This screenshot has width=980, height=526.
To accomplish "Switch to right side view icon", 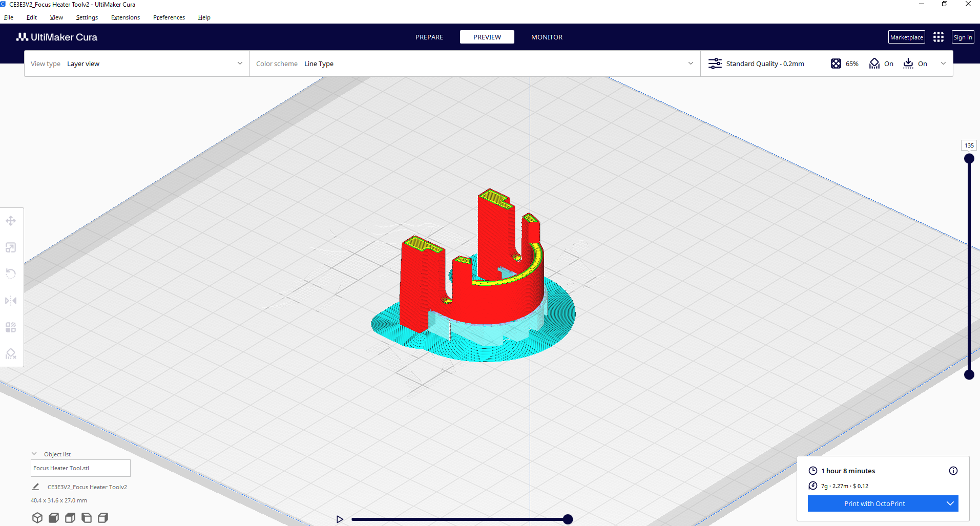I will (103, 518).
